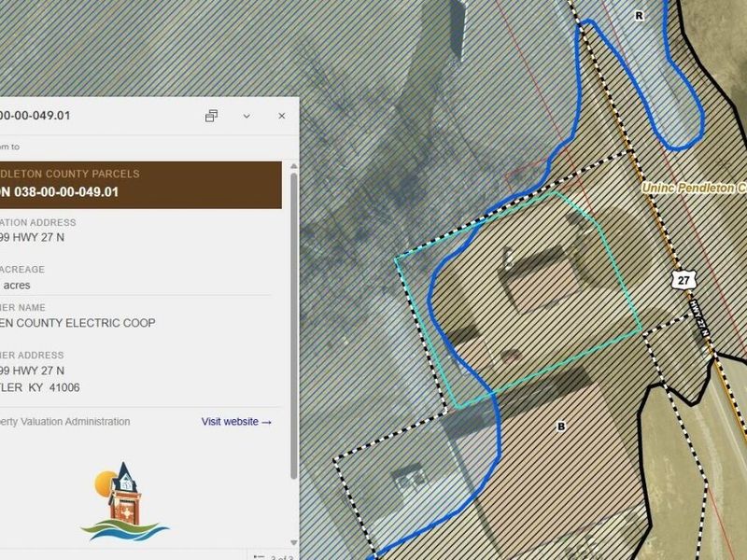Click the R zoning label marker
The height and width of the screenshot is (560, 747).
click(x=639, y=16)
